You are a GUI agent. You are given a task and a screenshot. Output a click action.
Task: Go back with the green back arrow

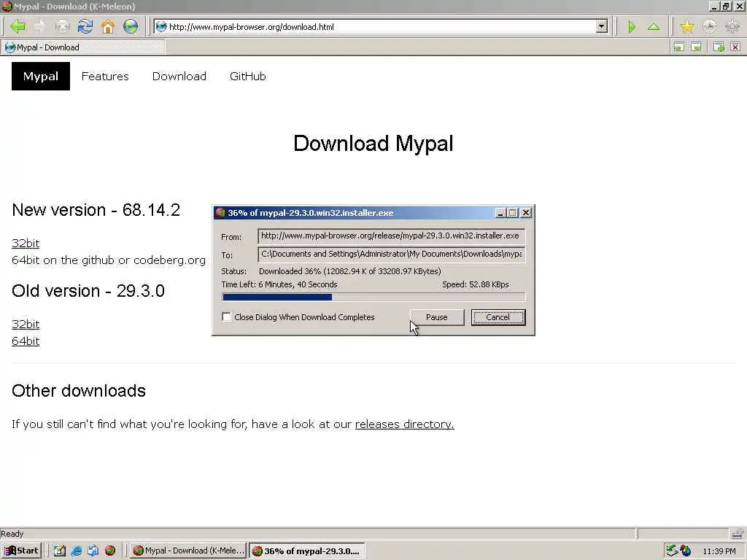tap(18, 27)
